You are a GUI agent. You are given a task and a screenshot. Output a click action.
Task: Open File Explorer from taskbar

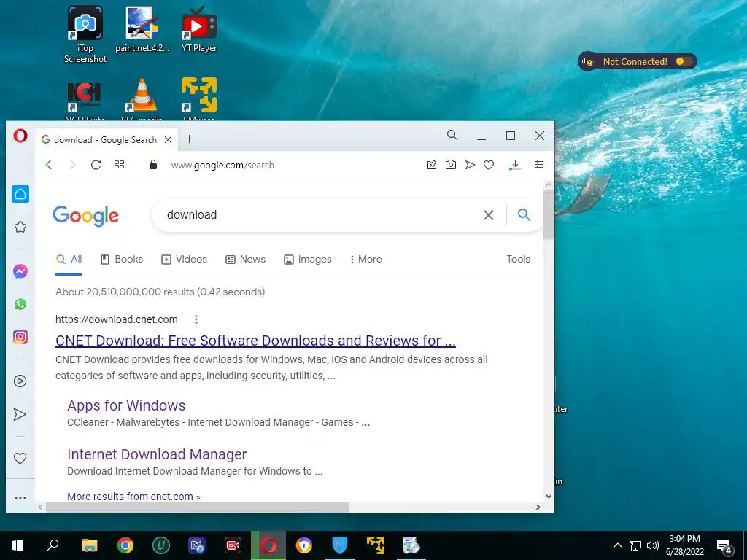(89, 545)
